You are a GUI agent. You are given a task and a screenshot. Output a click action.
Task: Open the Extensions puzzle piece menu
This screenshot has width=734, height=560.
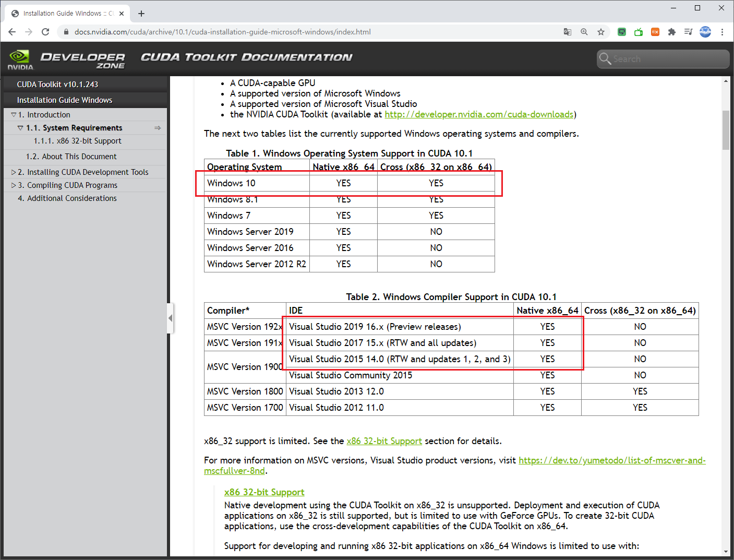coord(672,32)
